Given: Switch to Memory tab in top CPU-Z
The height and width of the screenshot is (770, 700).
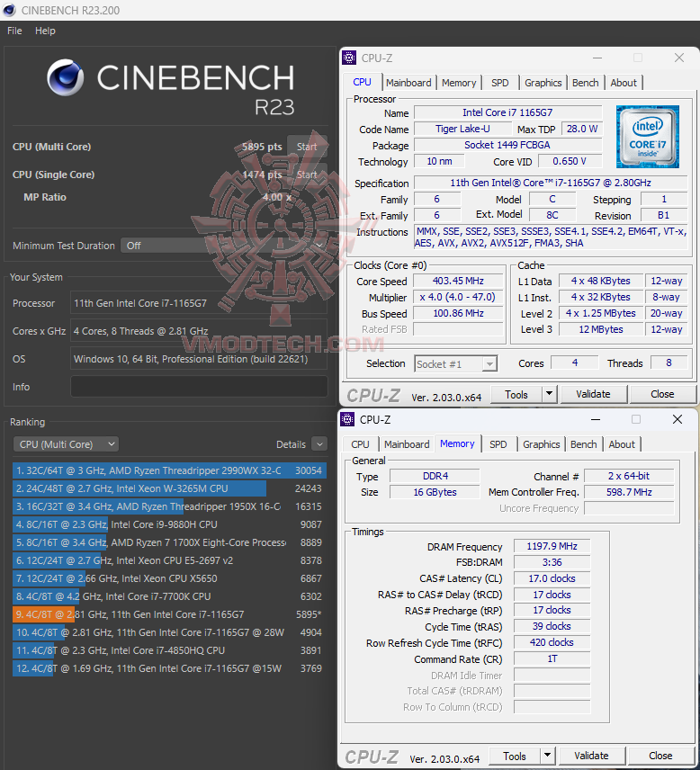Looking at the screenshot, I should (459, 83).
